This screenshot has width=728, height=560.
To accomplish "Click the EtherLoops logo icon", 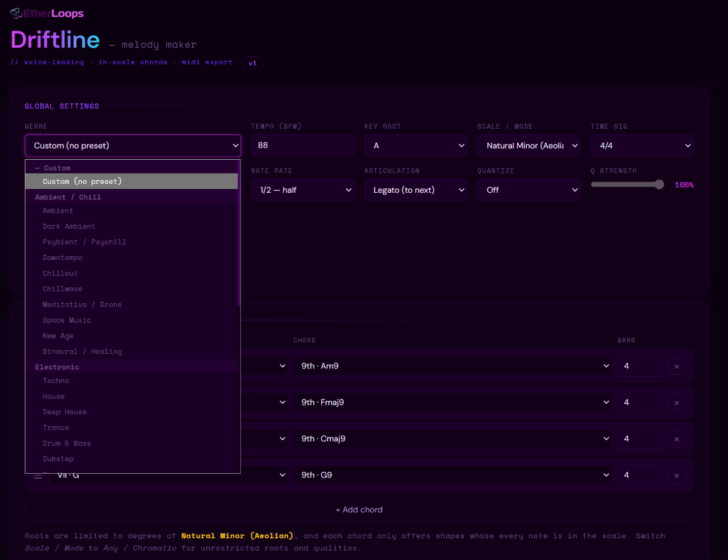I will 17,13.
